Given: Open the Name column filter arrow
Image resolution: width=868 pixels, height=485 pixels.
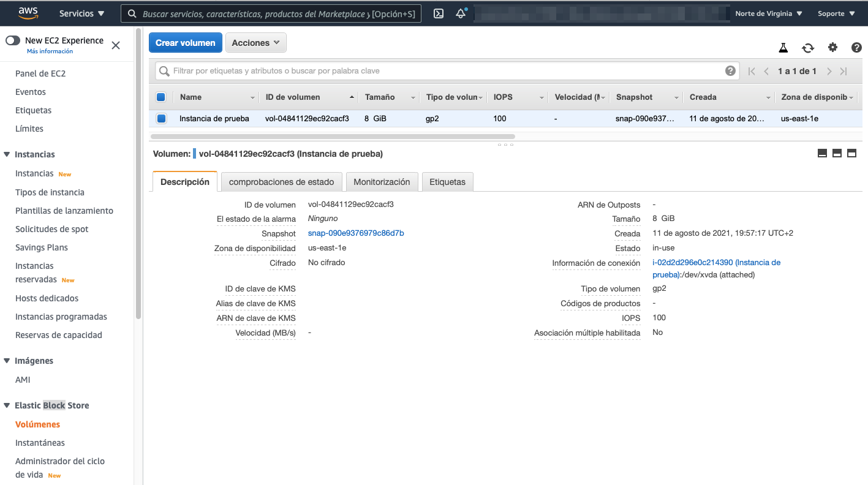Looking at the screenshot, I should pos(252,97).
